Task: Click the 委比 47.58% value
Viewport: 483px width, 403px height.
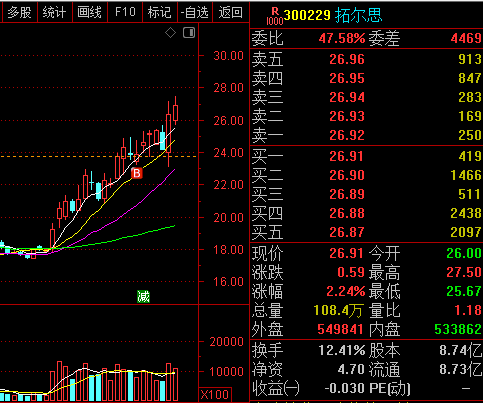Action: [x=342, y=38]
